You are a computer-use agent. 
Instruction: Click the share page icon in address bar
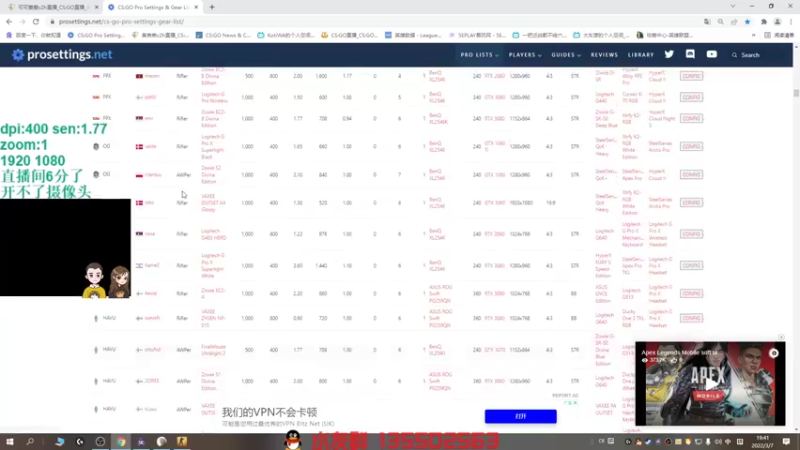point(734,21)
